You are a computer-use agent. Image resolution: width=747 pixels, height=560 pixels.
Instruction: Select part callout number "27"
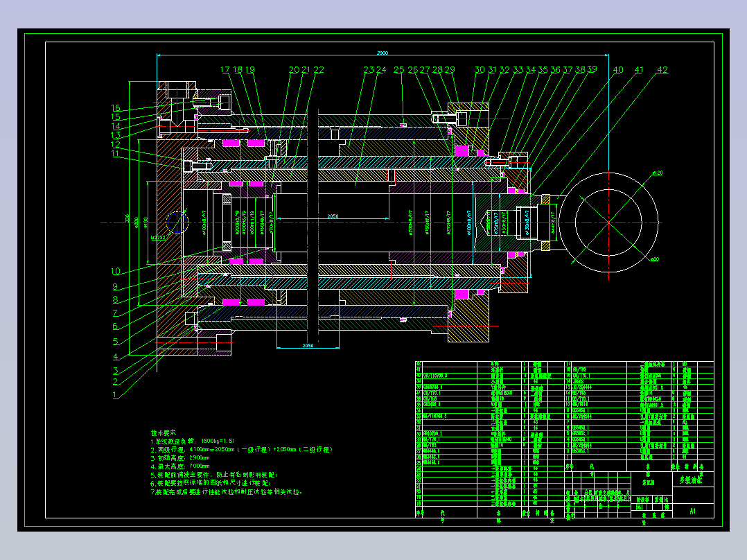[425, 69]
